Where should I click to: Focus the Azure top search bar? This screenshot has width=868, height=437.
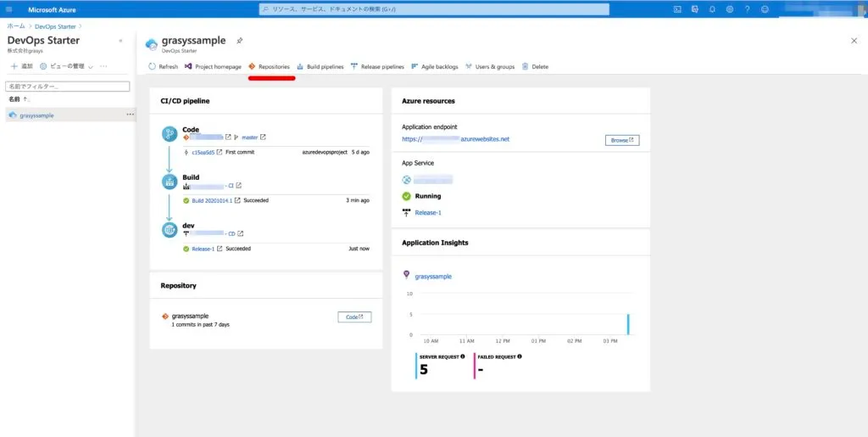[x=434, y=9]
